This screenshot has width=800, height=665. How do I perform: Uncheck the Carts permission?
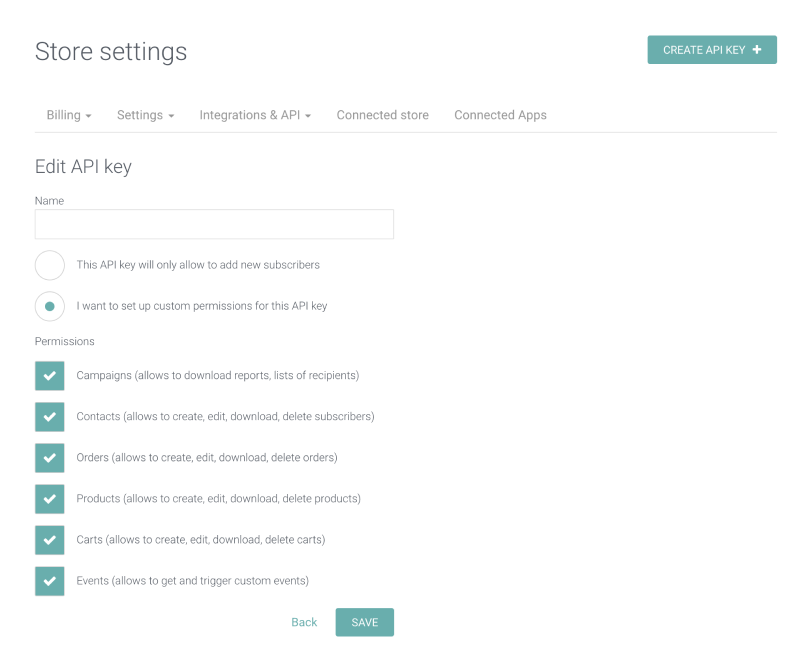click(49, 539)
